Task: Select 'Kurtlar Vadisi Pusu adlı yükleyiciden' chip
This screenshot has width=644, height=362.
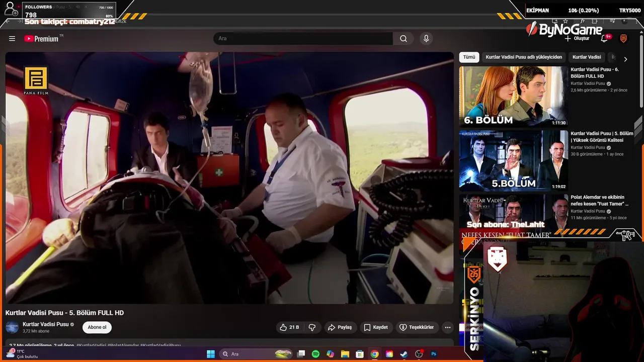Action: click(x=524, y=57)
